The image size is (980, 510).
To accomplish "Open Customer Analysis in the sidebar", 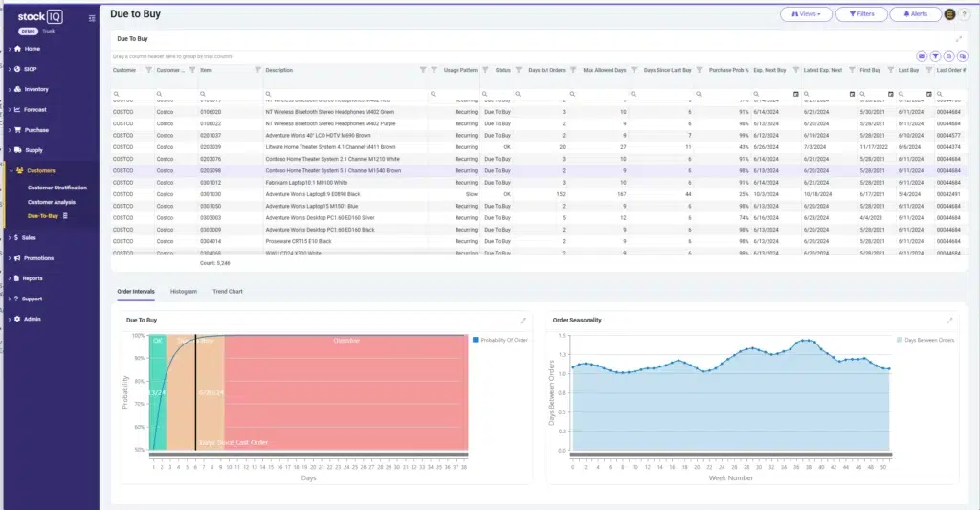I will coord(52,202).
